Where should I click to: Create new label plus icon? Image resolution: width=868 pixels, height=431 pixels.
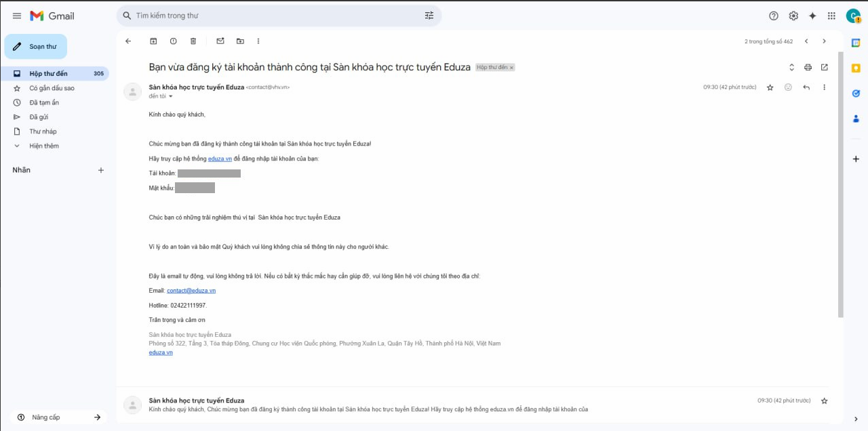[x=101, y=170]
